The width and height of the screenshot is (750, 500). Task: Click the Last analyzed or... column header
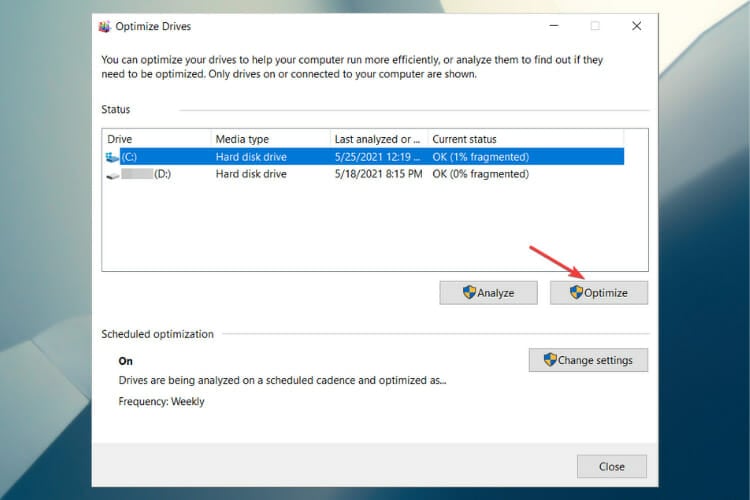377,139
